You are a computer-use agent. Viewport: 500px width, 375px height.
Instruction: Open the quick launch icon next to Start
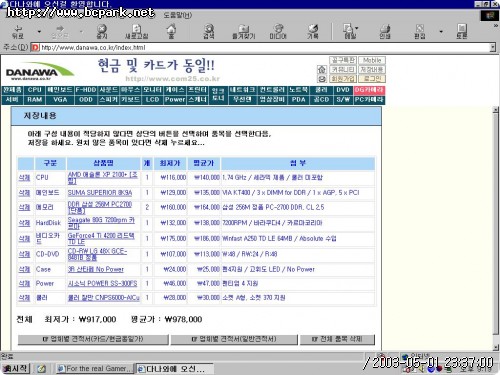click(42, 369)
